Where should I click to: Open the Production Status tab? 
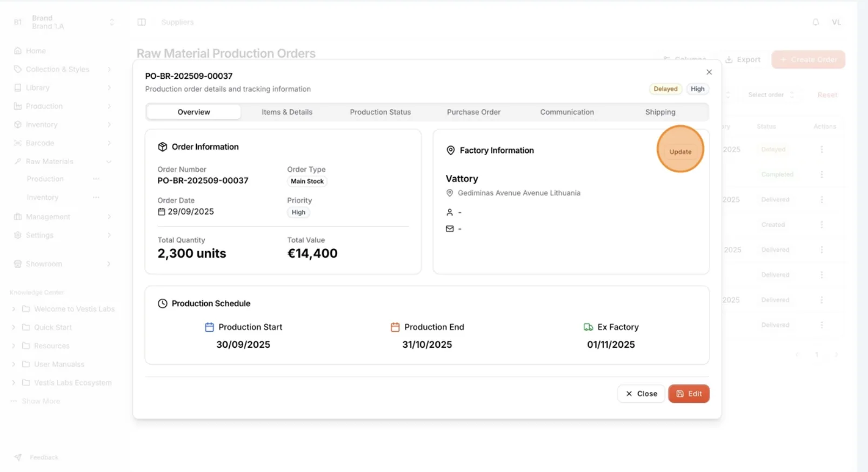(380, 112)
